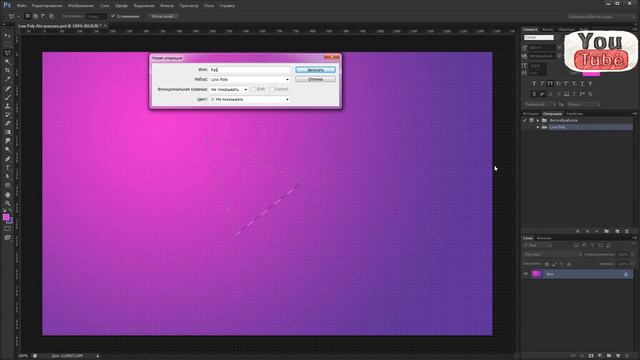Viewport: 640px width, 360px height.
Task: Enable the Shift checkbox in dialog
Action: coord(253,89)
